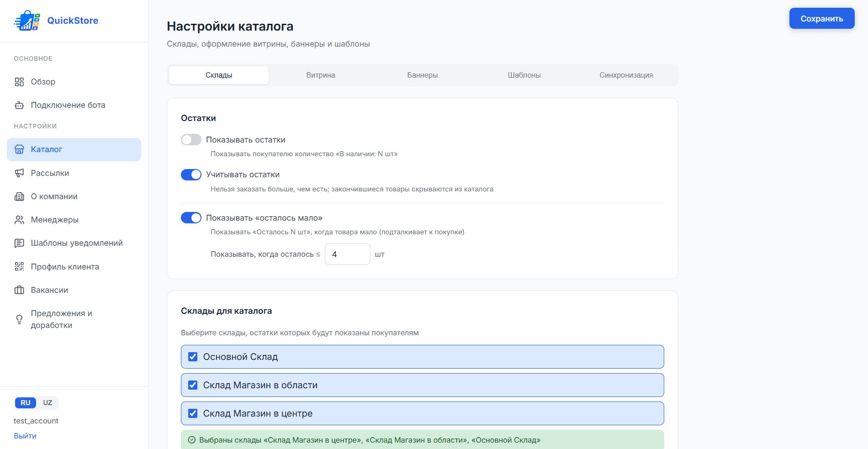
Task: Click the Менеджеры users icon
Action: click(x=19, y=220)
